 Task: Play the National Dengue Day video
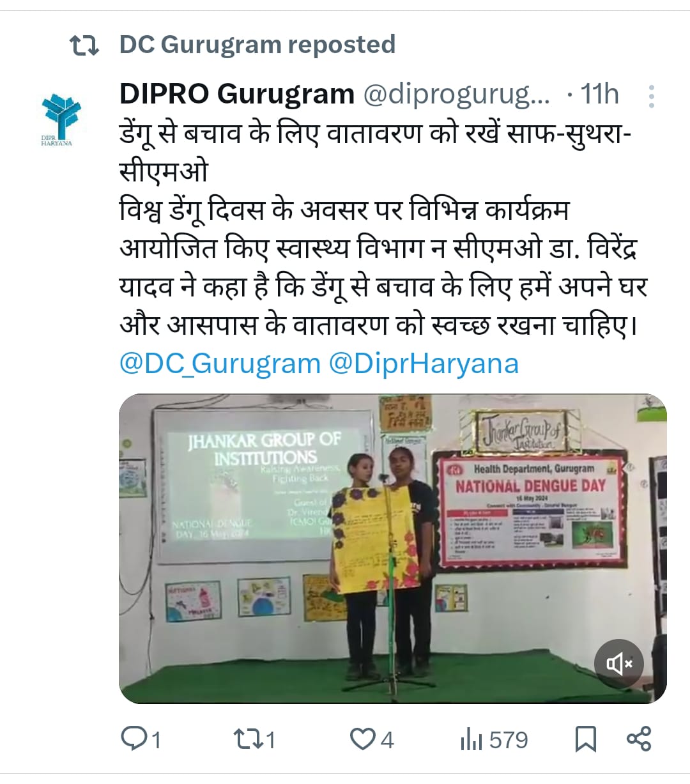[x=392, y=549]
